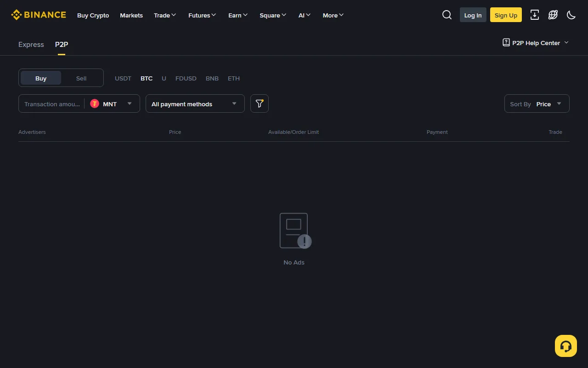This screenshot has height=368, width=588.
Task: Expand the More menu
Action: point(334,15)
